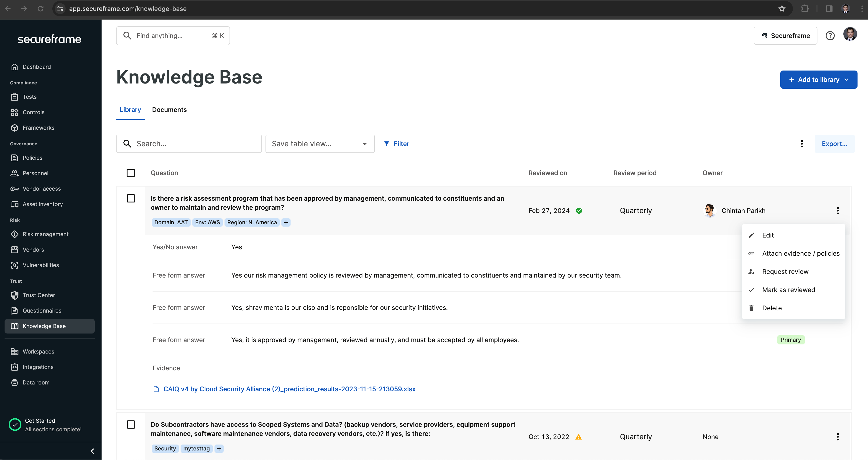Click the Oct 13, 2022 warning icon

(x=579, y=437)
